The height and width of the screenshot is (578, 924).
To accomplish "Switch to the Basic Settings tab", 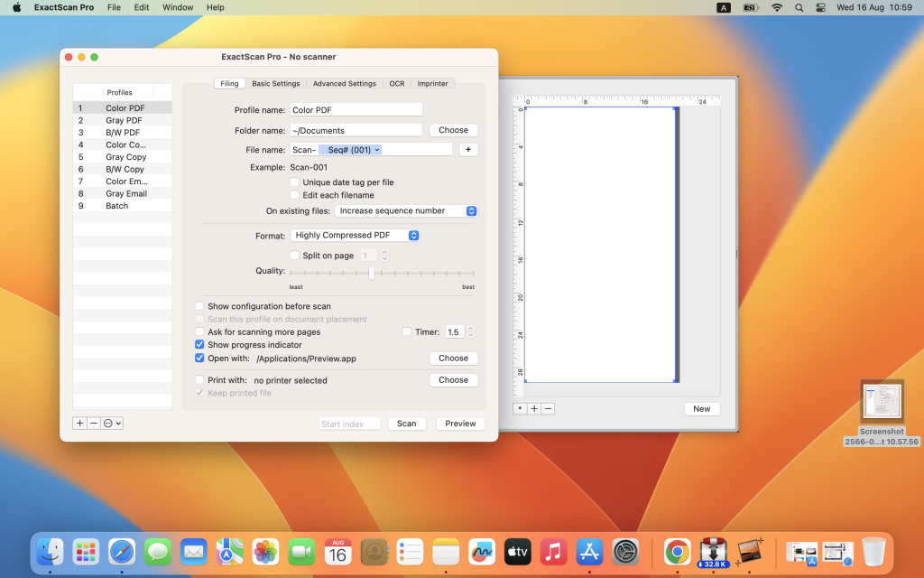I will pos(276,84).
